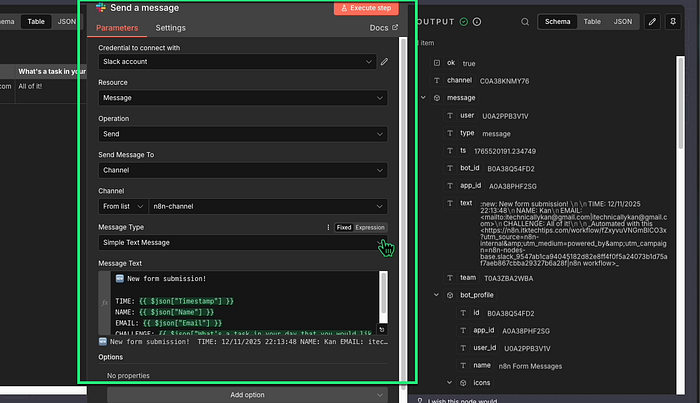700x403 pixels.
Task: Click the lightbulb feedback icon
Action: [420, 400]
